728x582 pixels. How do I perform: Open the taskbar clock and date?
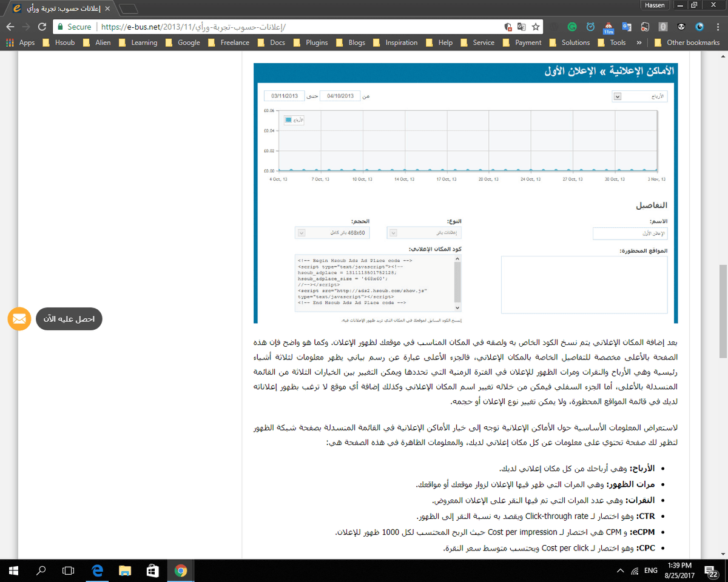tap(679, 570)
